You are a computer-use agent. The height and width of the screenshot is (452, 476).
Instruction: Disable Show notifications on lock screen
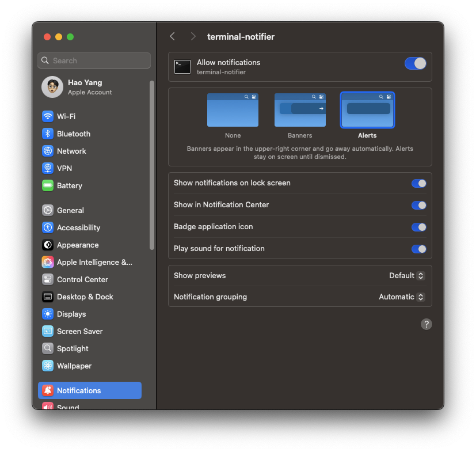coord(419,183)
